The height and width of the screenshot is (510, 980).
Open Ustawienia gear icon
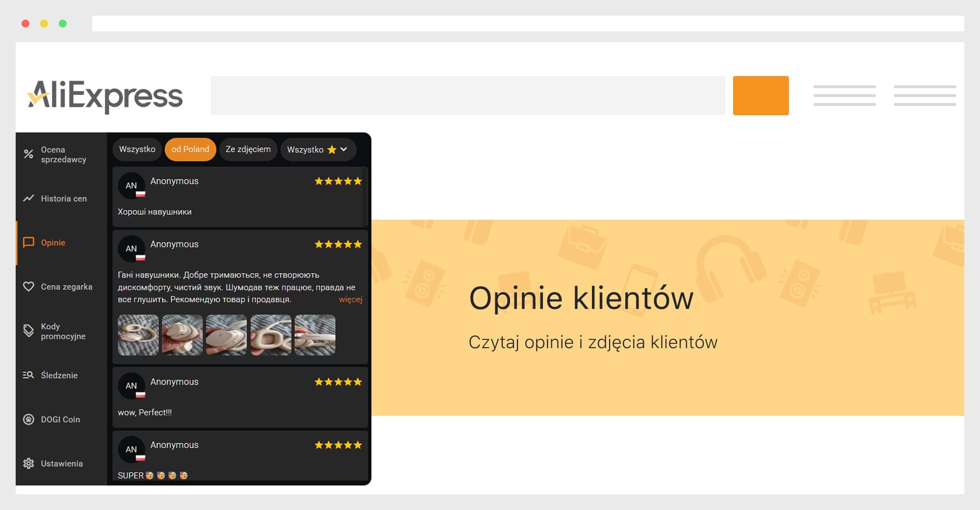(x=28, y=463)
